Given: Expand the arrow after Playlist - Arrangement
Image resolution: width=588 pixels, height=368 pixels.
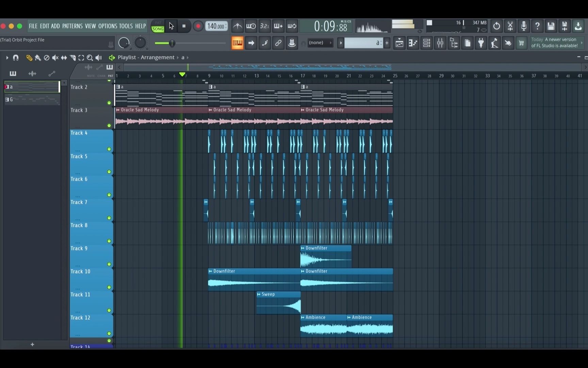Looking at the screenshot, I should 178,58.
